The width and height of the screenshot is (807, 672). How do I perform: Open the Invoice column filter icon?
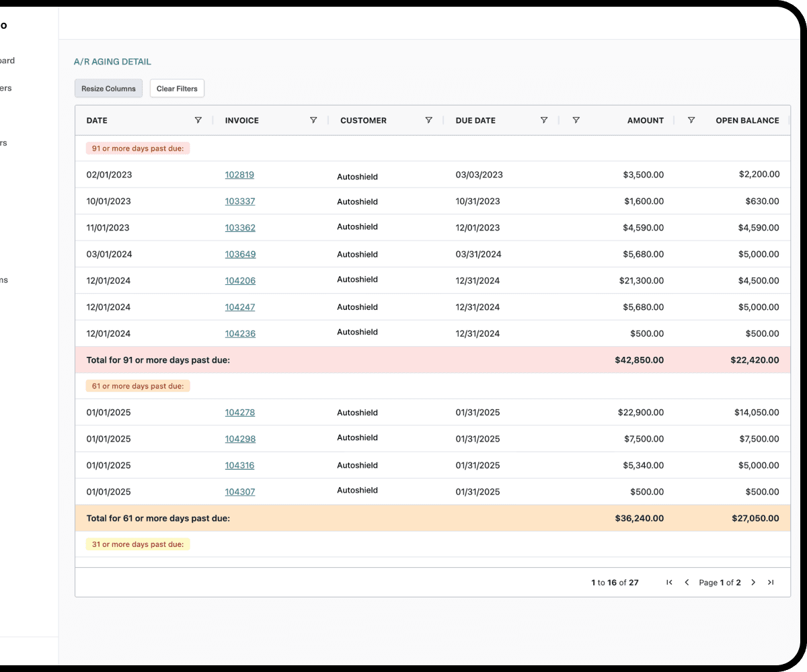tap(313, 120)
